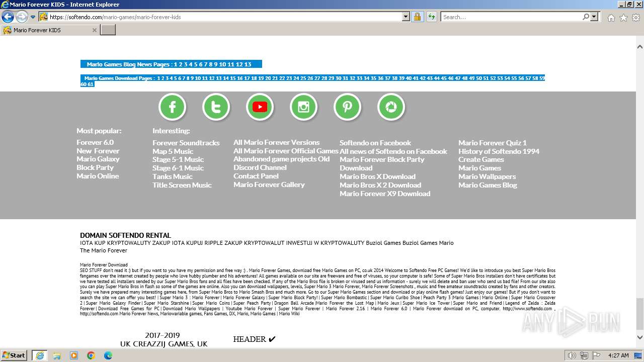Go to download page 61

(x=91, y=84)
